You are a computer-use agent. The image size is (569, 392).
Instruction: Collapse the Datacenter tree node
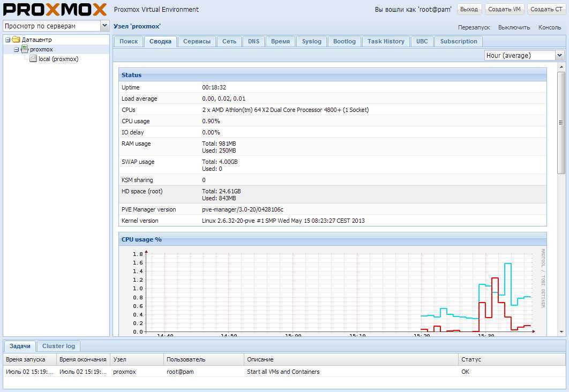[x=8, y=40]
